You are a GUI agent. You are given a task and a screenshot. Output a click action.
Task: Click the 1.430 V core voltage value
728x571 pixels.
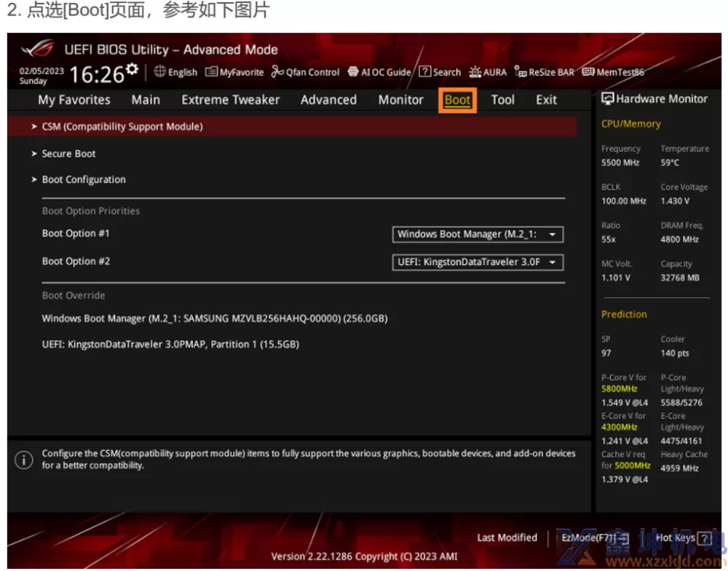coord(675,201)
